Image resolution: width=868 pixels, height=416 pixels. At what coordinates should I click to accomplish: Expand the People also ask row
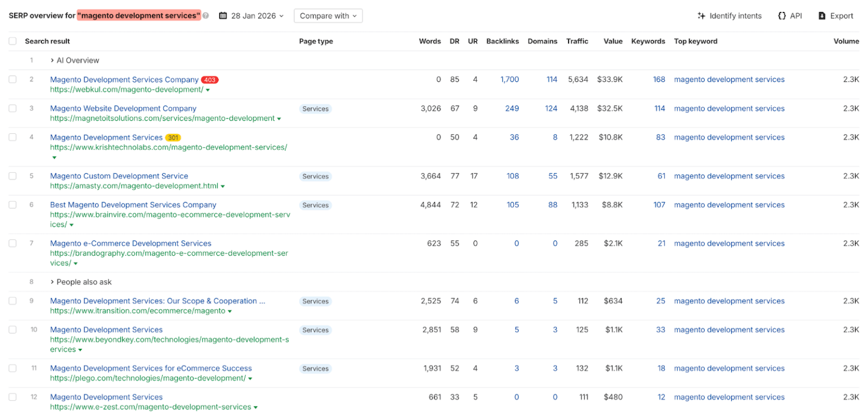point(81,282)
